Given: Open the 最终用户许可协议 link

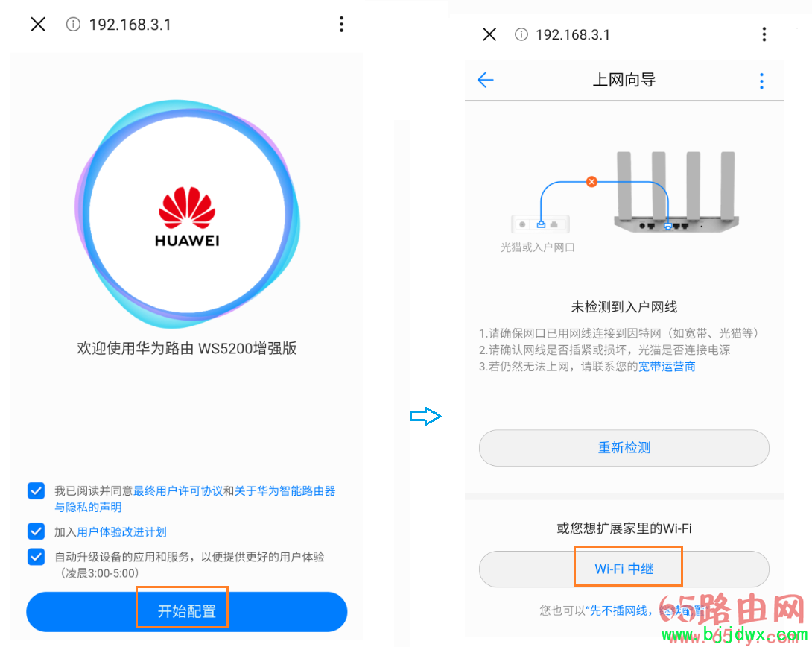Looking at the screenshot, I should 177,490.
